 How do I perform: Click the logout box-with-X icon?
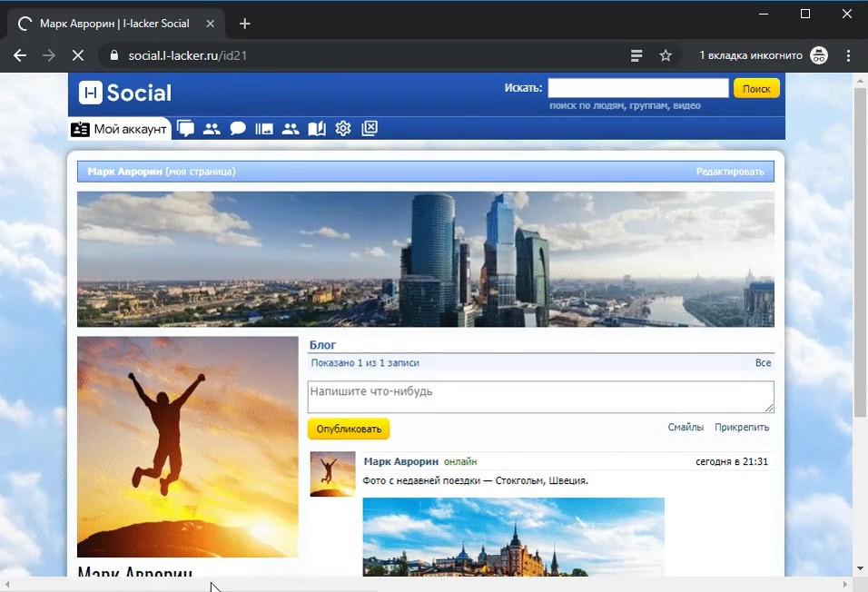pos(369,129)
